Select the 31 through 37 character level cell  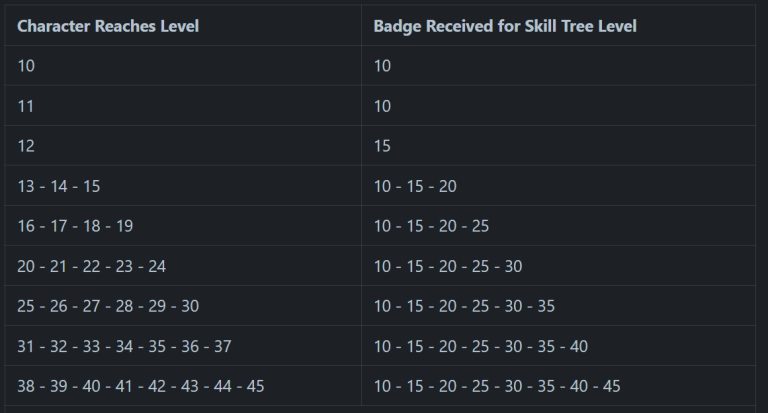[183, 346]
